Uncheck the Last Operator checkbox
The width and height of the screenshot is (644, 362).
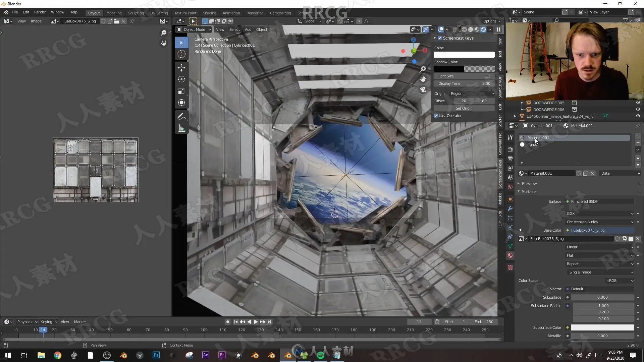[x=436, y=116]
